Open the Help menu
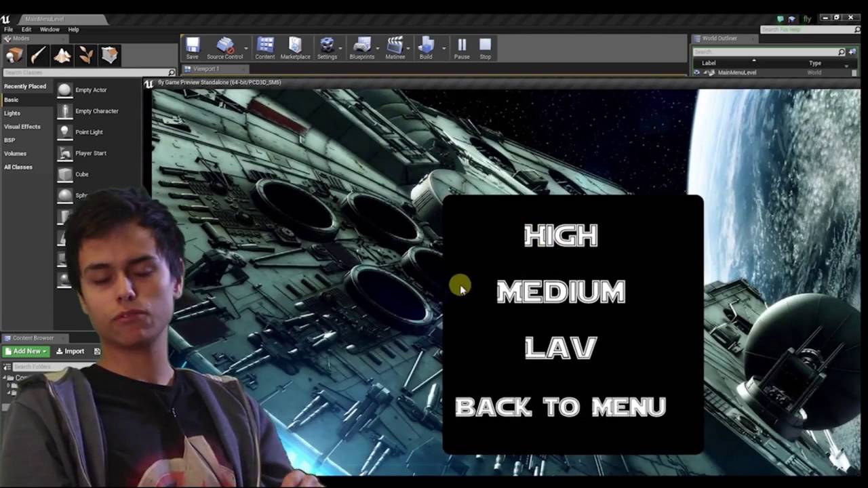This screenshot has height=488, width=868. 73,30
